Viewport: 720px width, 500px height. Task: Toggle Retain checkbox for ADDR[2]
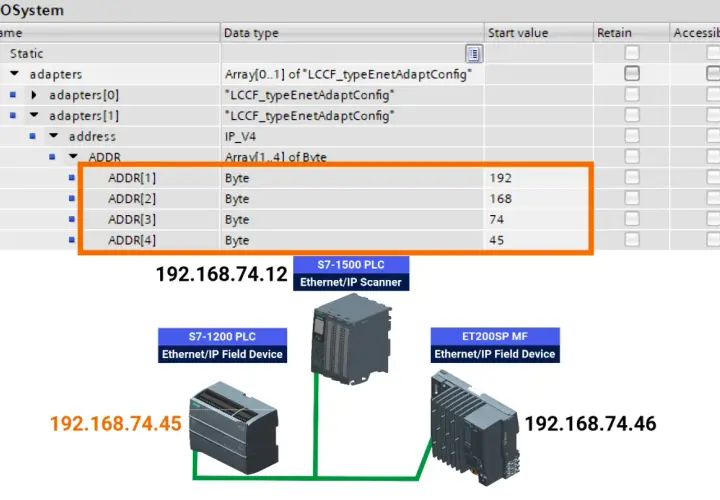coord(632,198)
